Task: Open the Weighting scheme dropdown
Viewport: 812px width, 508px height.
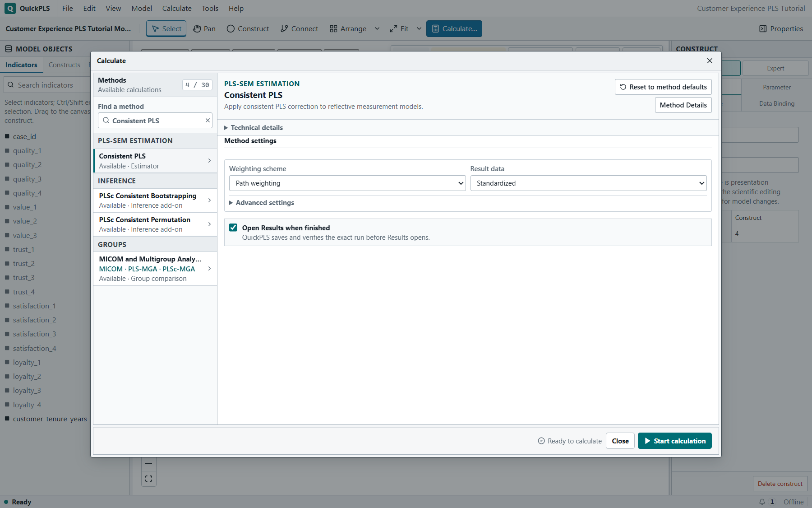Action: coord(347,183)
